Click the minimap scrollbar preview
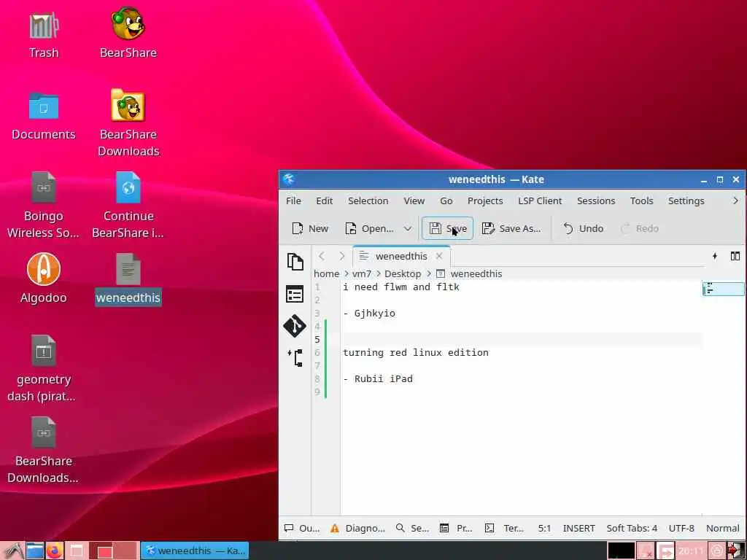The height and width of the screenshot is (560, 747). [x=723, y=289]
